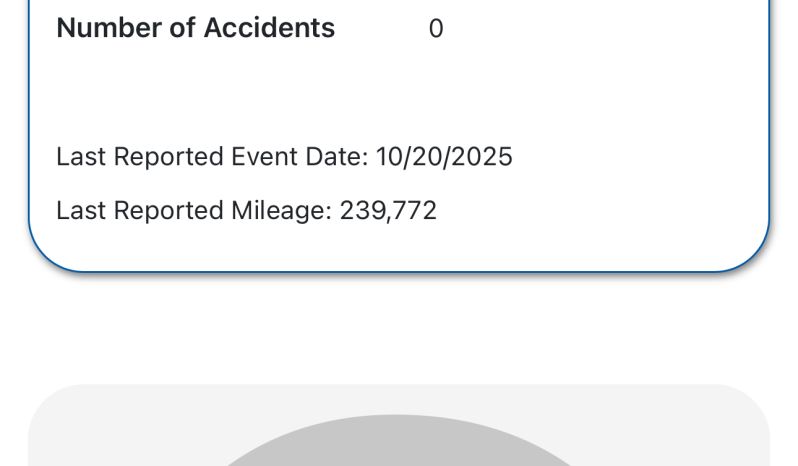Select the date 10/20/2025
The height and width of the screenshot is (466, 798).
444,157
